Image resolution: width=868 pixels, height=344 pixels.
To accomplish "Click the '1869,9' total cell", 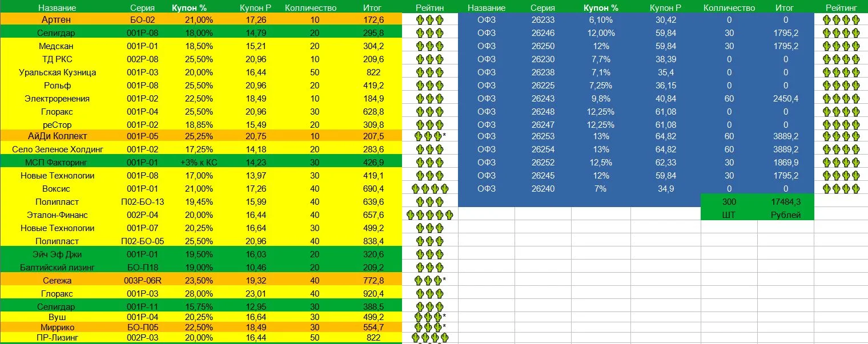I will pos(786,163).
